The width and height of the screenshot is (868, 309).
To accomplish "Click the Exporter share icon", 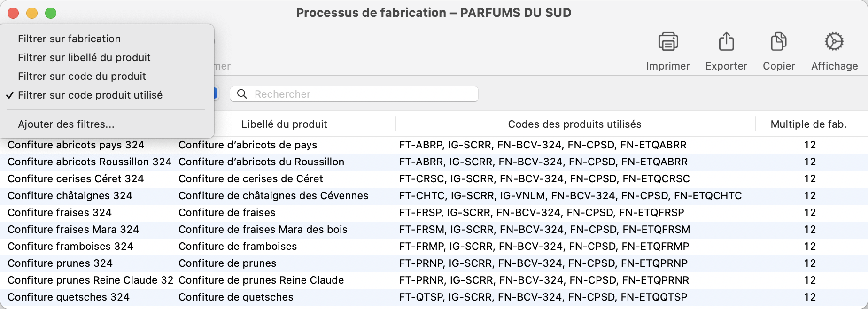I will click(x=726, y=42).
